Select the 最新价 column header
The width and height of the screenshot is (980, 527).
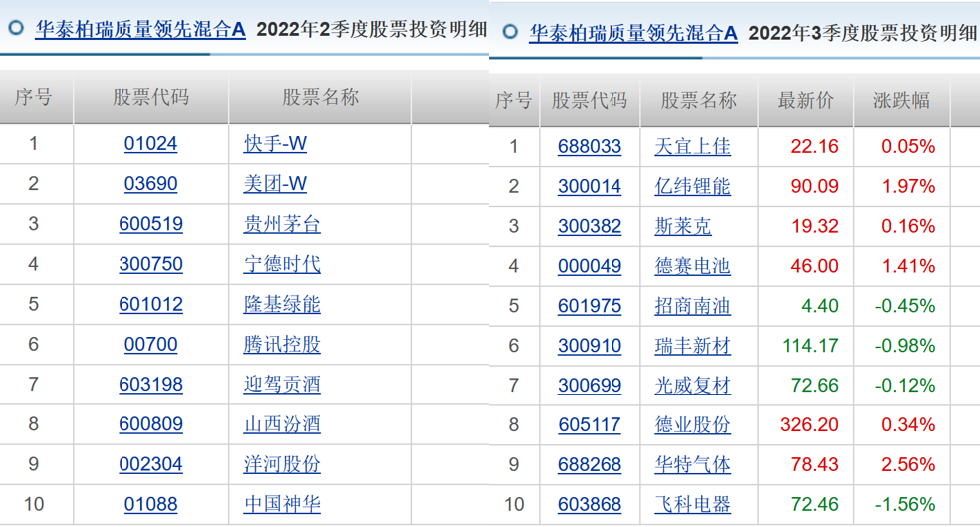[x=805, y=100]
